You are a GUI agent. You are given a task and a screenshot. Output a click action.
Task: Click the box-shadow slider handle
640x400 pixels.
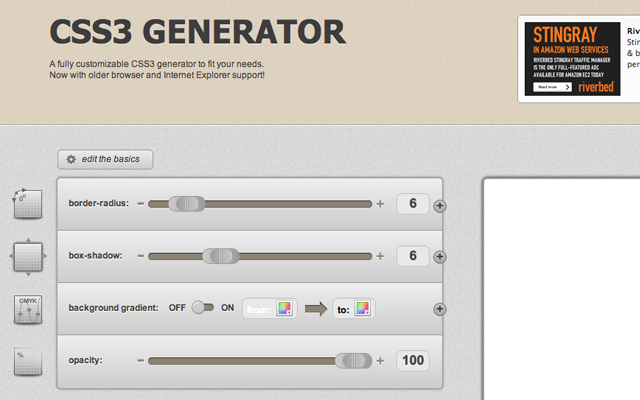click(x=221, y=256)
